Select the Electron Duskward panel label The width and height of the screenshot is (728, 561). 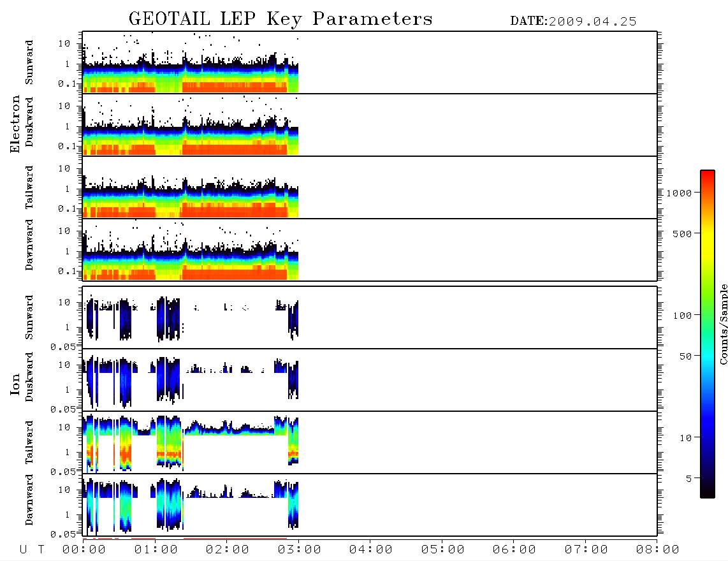click(x=29, y=122)
